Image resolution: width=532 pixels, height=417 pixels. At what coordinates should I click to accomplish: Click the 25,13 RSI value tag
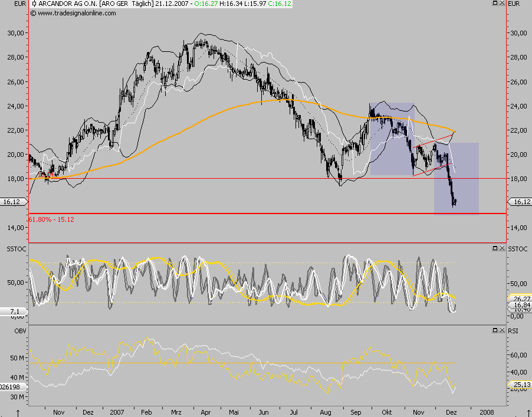[519, 384]
